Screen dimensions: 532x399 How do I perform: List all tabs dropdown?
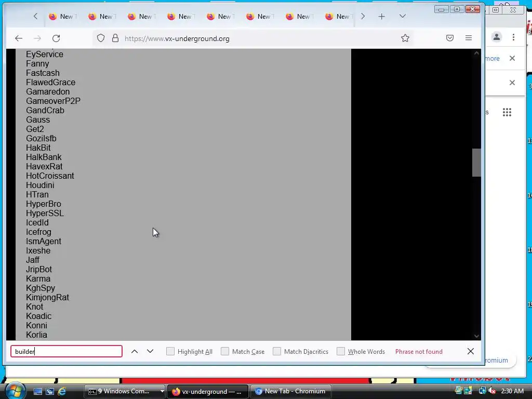(403, 16)
